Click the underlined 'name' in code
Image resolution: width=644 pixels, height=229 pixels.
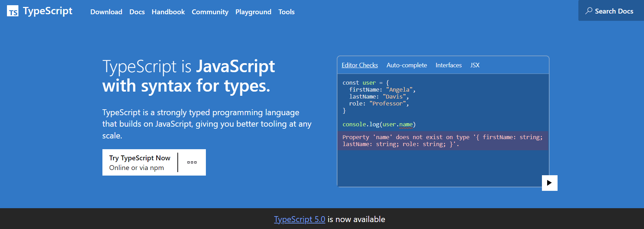406,124
